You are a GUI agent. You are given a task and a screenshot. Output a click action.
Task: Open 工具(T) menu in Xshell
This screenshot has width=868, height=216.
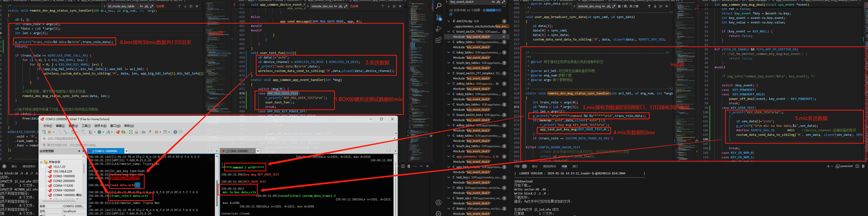(86, 126)
